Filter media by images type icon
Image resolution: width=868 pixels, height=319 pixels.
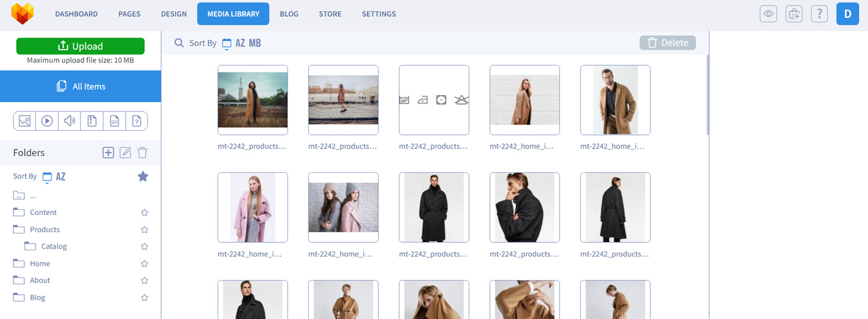coord(25,121)
